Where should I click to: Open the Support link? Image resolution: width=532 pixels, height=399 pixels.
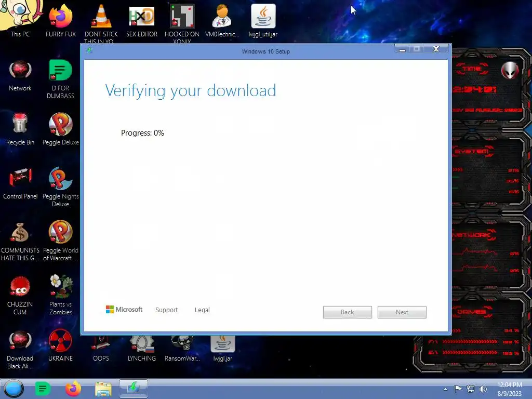click(x=167, y=310)
